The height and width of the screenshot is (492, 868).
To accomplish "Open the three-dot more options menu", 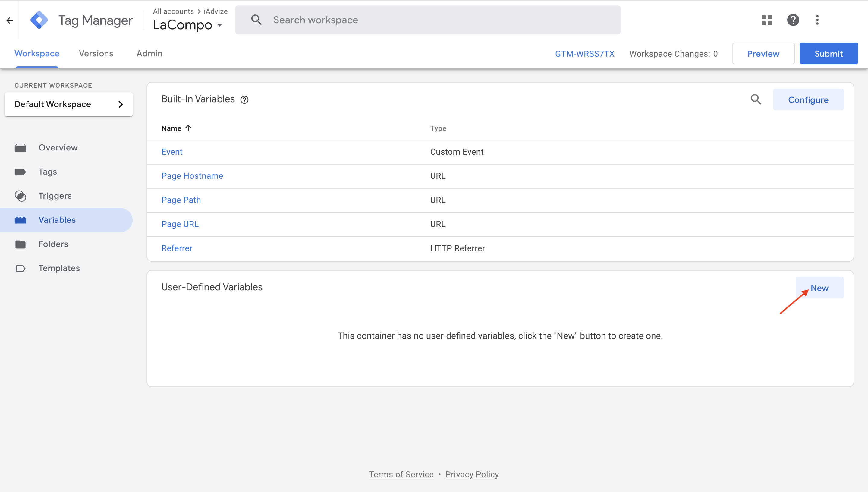I will (817, 20).
